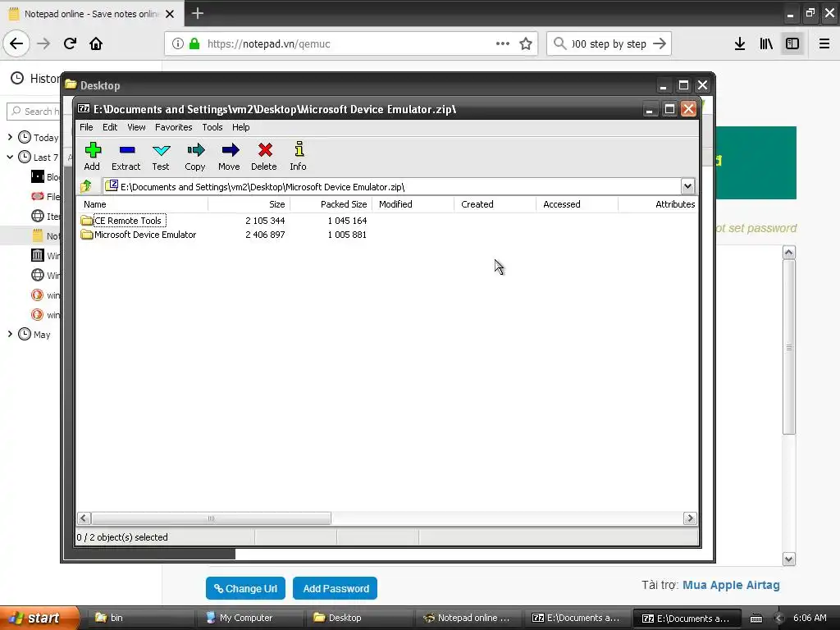The image size is (840, 630).
Task: Expand the 7-Zip address path dropdown
Action: click(687, 186)
